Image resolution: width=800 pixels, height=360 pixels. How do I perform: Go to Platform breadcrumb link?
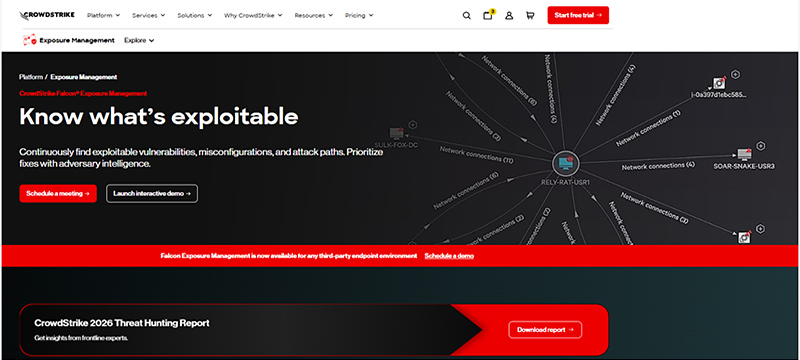coord(31,77)
